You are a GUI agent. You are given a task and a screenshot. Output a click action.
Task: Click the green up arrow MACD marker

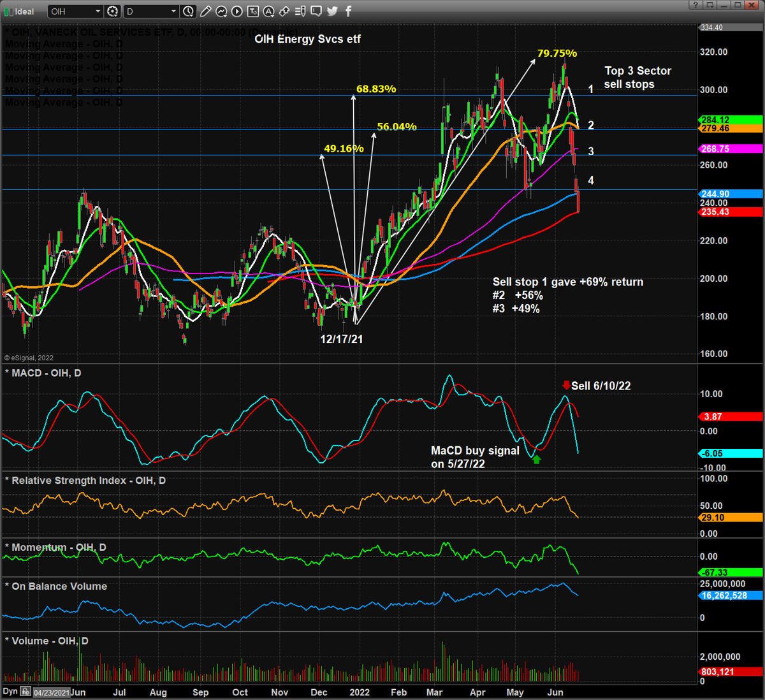537,459
